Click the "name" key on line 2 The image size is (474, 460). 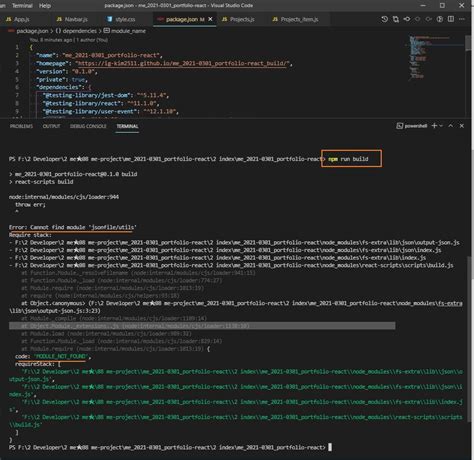coord(46,55)
